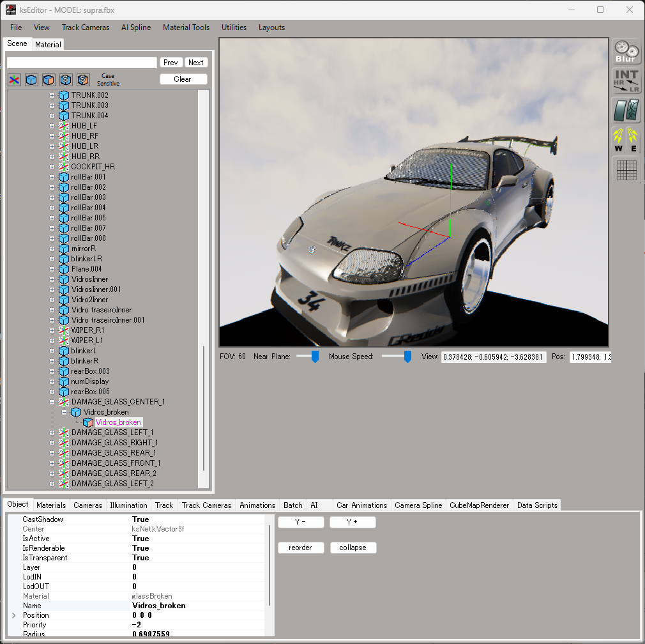This screenshot has height=644, width=645.
Task: Toggle the grid display icon
Action: pyautogui.click(x=626, y=170)
